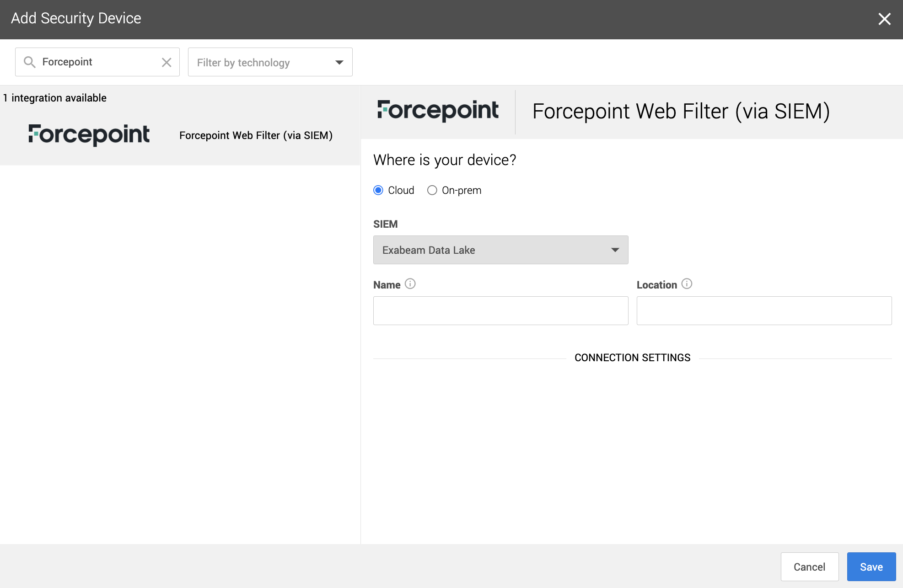
Task: Click Forcepoint logo in integration list
Action: [89, 135]
